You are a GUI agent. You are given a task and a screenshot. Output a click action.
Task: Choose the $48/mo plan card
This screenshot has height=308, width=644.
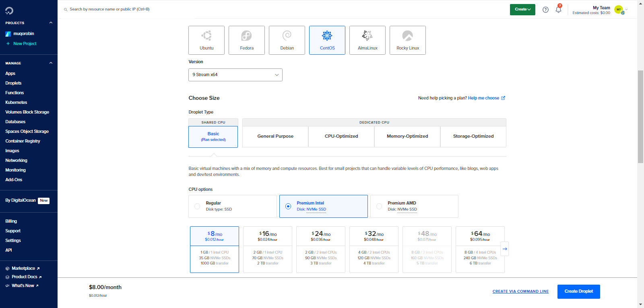coord(427,250)
